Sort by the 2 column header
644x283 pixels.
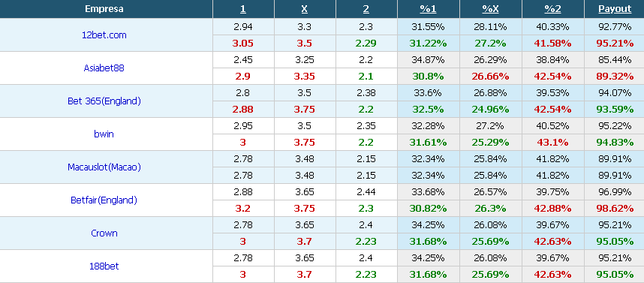[x=366, y=9]
